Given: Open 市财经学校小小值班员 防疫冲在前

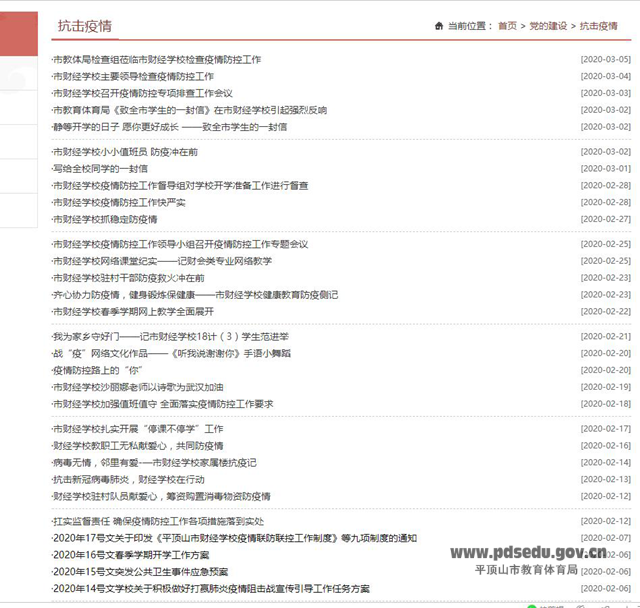Looking at the screenshot, I should (125, 152).
